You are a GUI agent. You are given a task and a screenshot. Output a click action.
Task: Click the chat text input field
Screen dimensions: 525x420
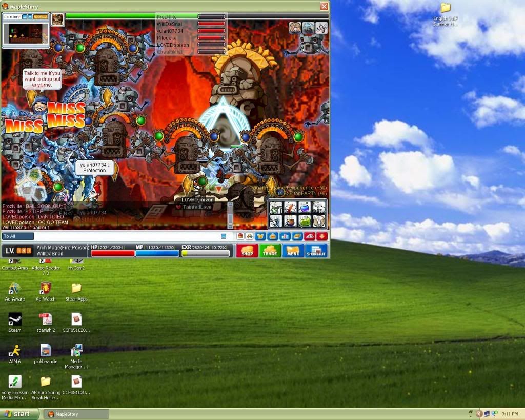point(127,236)
